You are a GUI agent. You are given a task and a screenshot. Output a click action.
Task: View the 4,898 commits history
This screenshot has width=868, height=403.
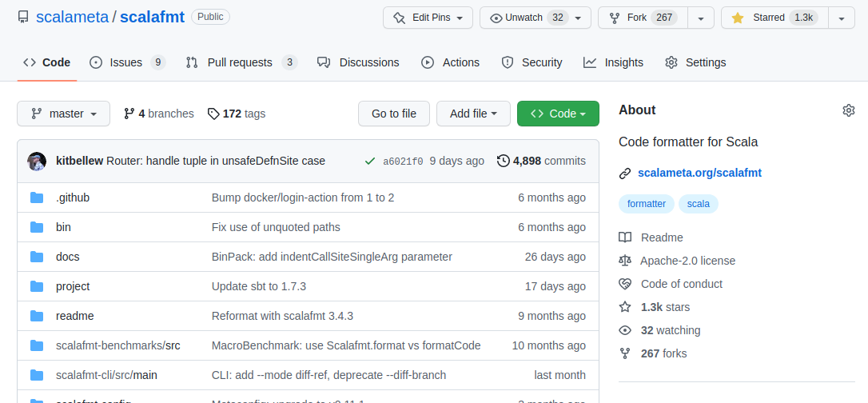point(541,161)
